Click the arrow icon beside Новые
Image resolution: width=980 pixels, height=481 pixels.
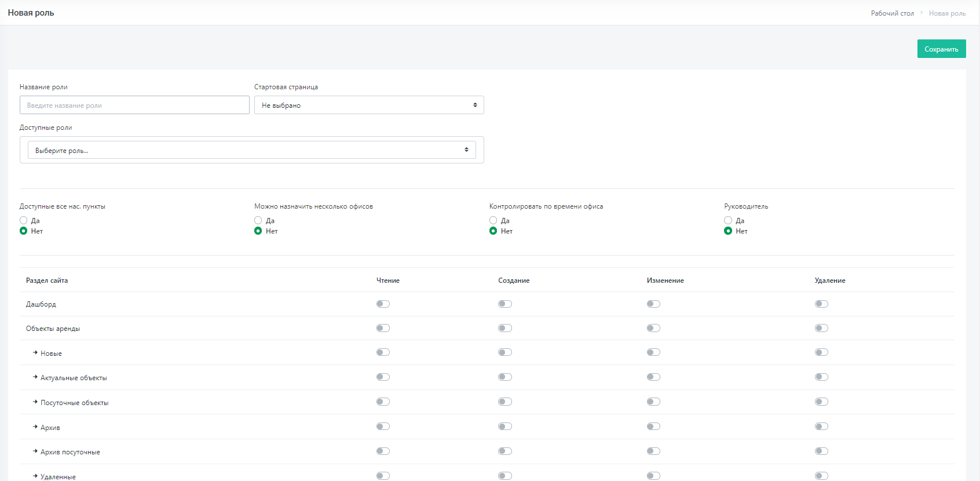[35, 352]
